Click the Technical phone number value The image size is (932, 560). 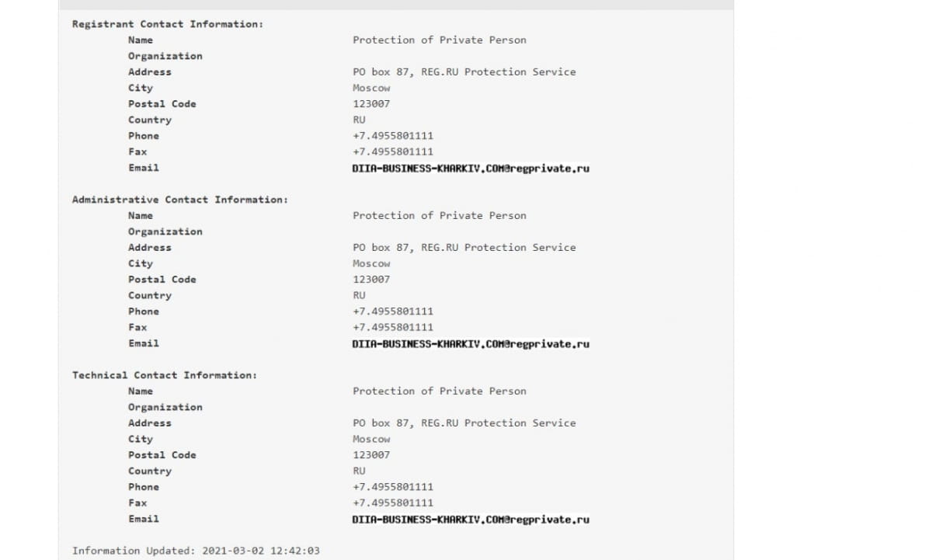coord(393,487)
